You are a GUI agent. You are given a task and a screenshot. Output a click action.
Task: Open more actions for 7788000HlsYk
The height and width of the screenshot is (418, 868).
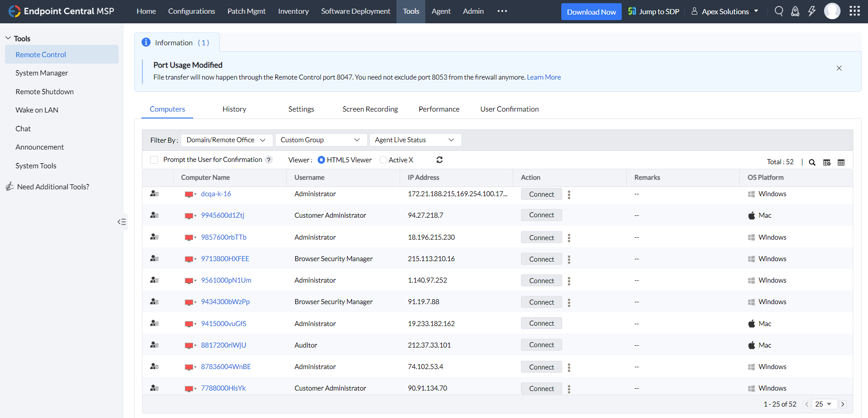tap(569, 389)
